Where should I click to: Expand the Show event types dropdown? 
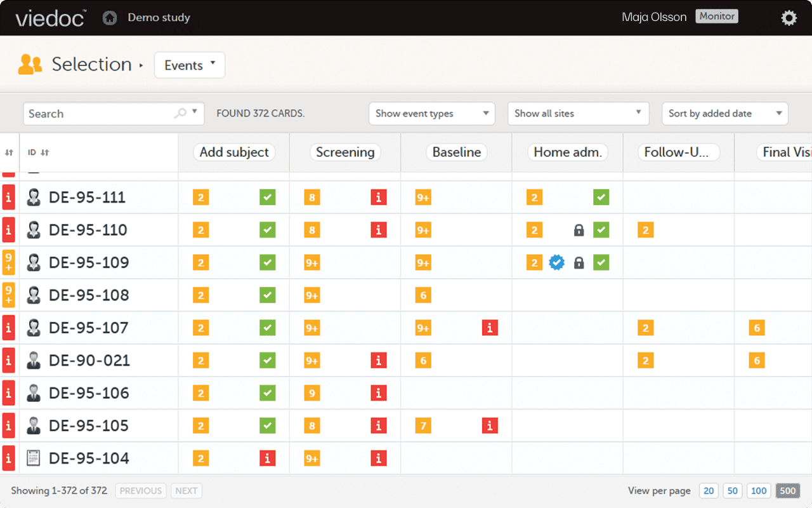[x=432, y=114]
